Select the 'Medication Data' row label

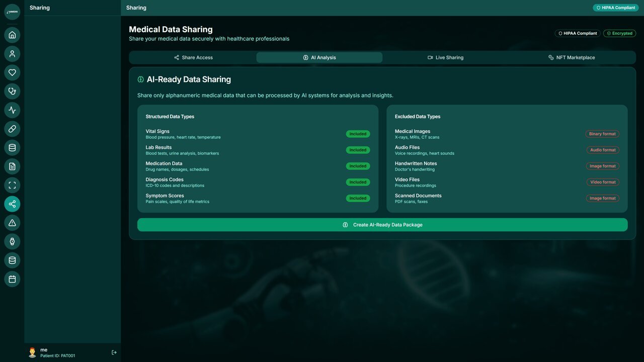click(164, 163)
